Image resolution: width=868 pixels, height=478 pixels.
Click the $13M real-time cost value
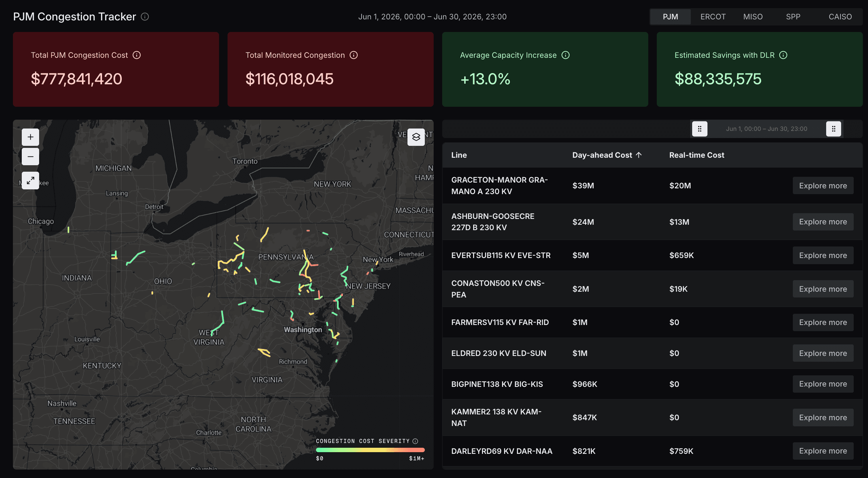[x=679, y=222]
